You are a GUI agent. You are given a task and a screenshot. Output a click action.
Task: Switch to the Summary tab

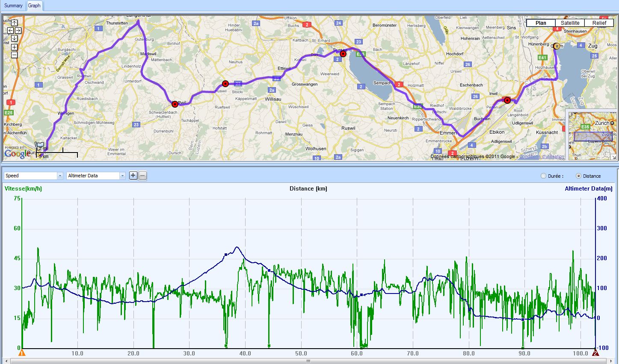[13, 6]
